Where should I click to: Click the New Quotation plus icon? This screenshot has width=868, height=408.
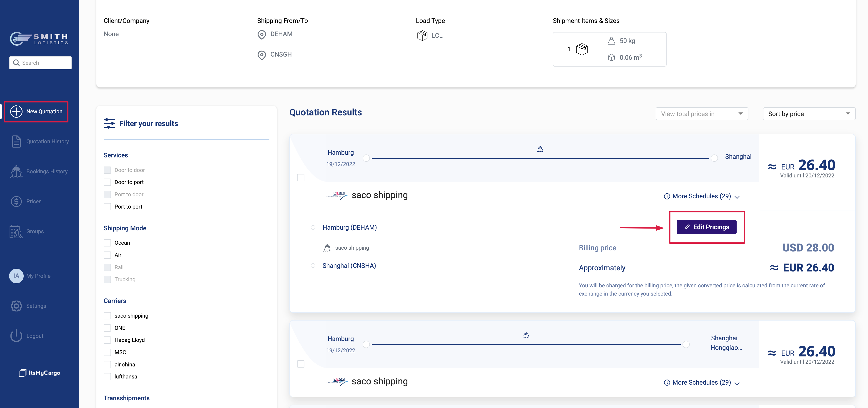[x=16, y=111]
